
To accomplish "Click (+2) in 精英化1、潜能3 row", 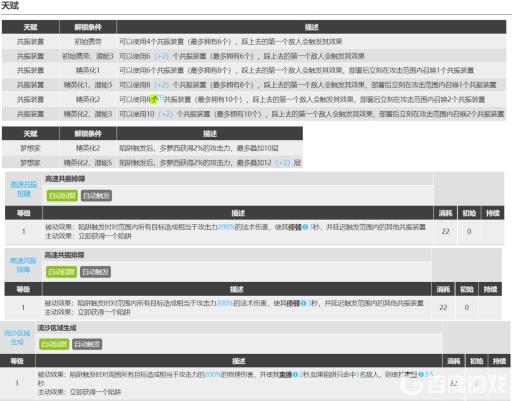I will 162,85.
